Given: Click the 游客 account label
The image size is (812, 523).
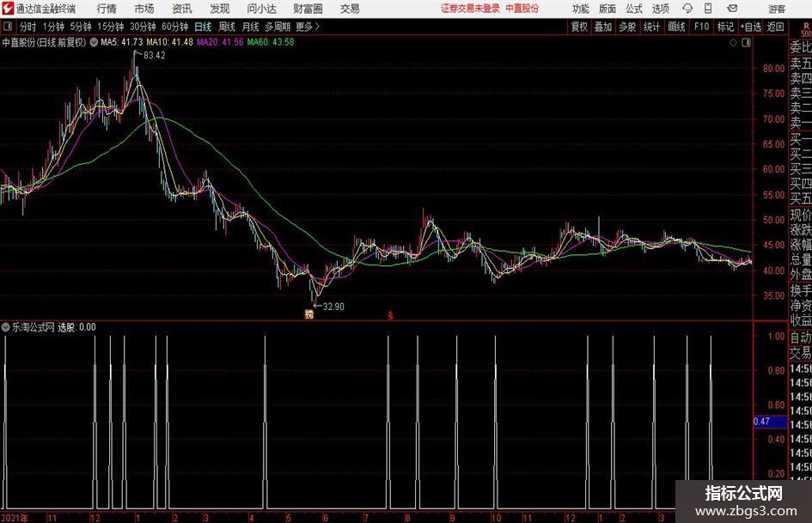Looking at the screenshot, I should tap(776, 9).
